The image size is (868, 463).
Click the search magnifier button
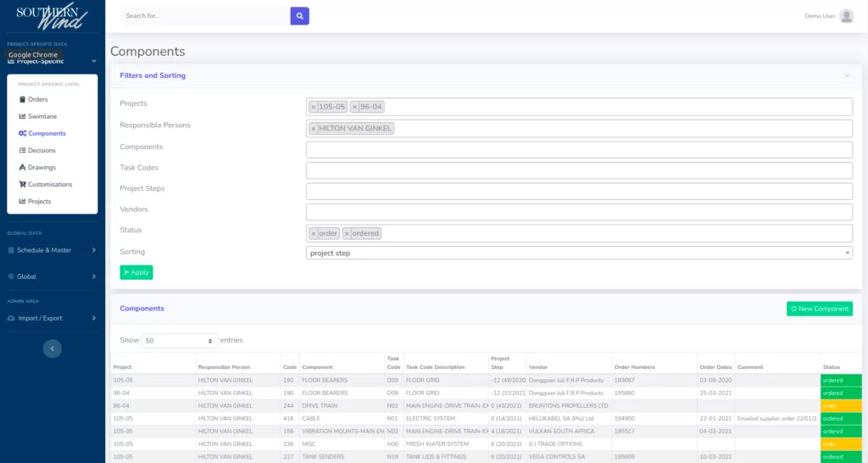pyautogui.click(x=299, y=16)
